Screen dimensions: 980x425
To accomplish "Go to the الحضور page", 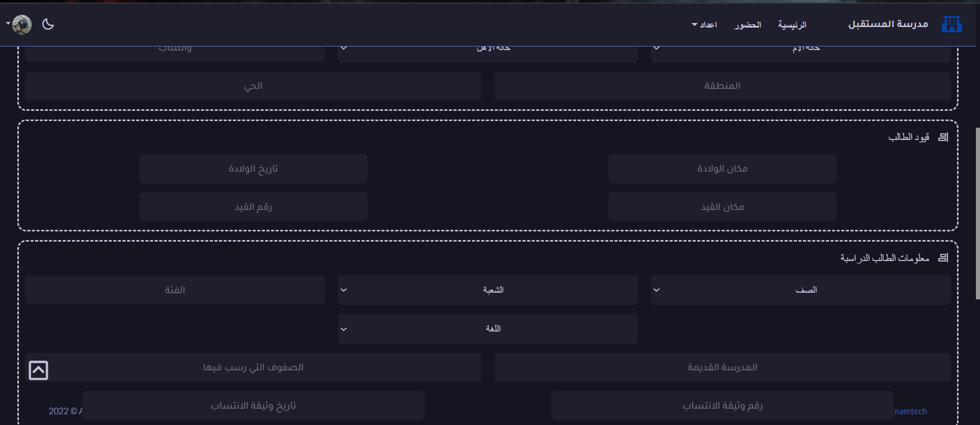I will (748, 25).
